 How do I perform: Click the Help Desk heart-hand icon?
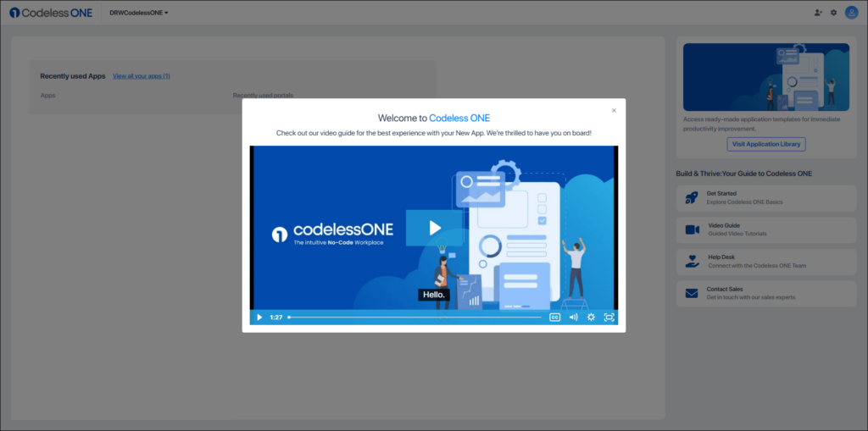tap(692, 261)
